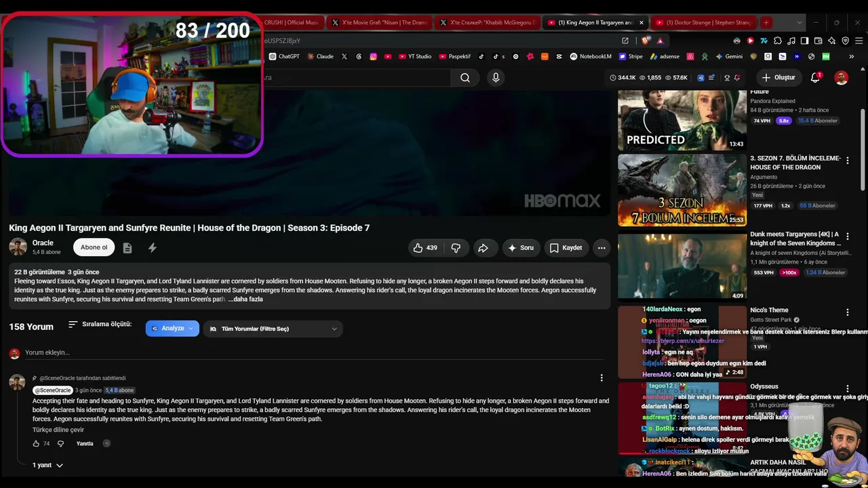Viewport: 868px width, 488px height.
Task: Click the YouTube search magnifier button
Action: tap(465, 77)
